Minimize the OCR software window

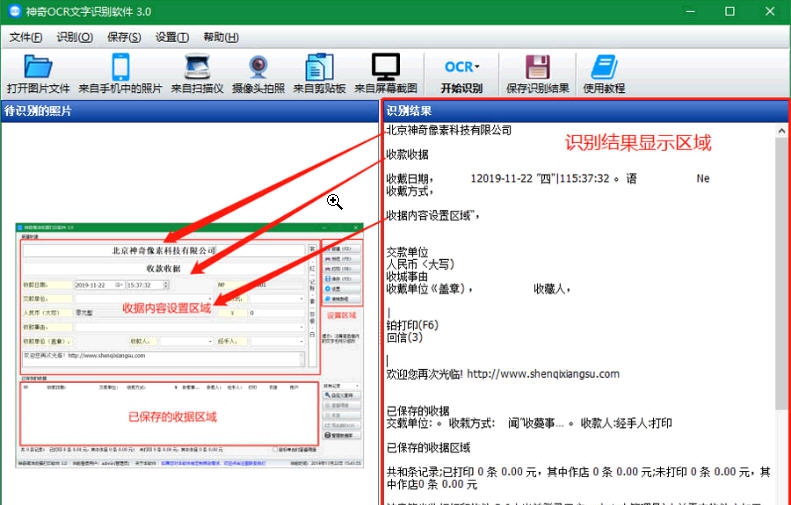[x=690, y=11]
